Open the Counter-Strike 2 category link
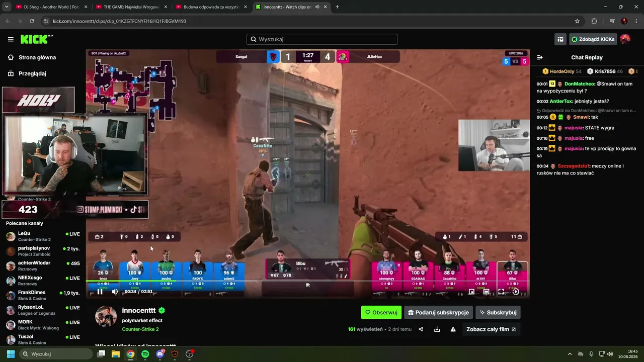 [140, 329]
